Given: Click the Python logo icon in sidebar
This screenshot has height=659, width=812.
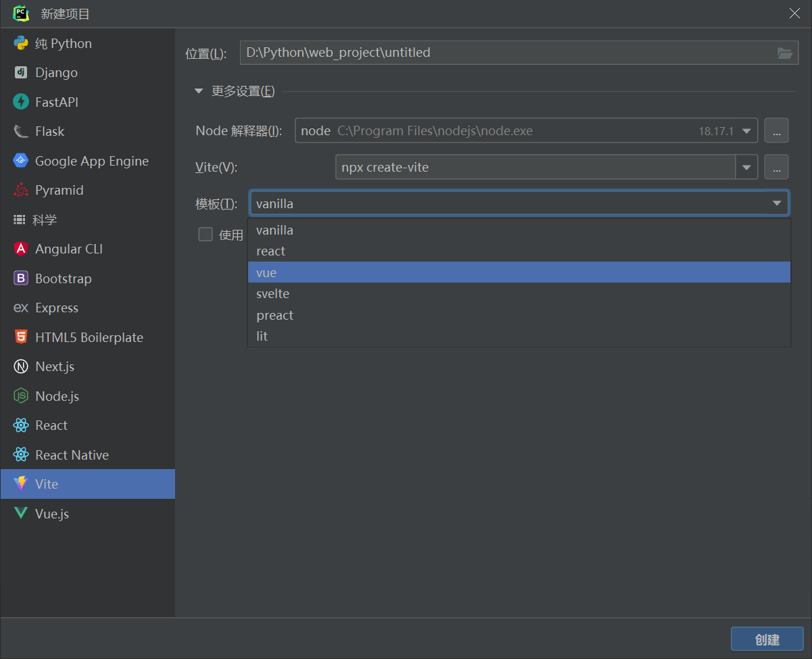Looking at the screenshot, I should 21,43.
